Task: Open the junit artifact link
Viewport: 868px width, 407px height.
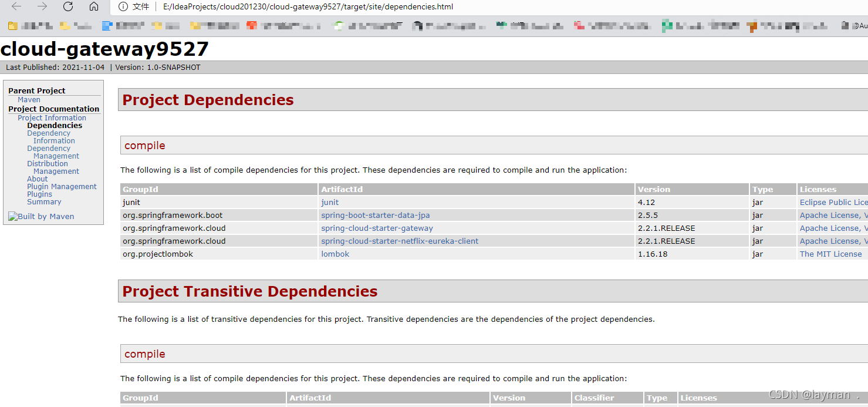Action: pos(330,202)
